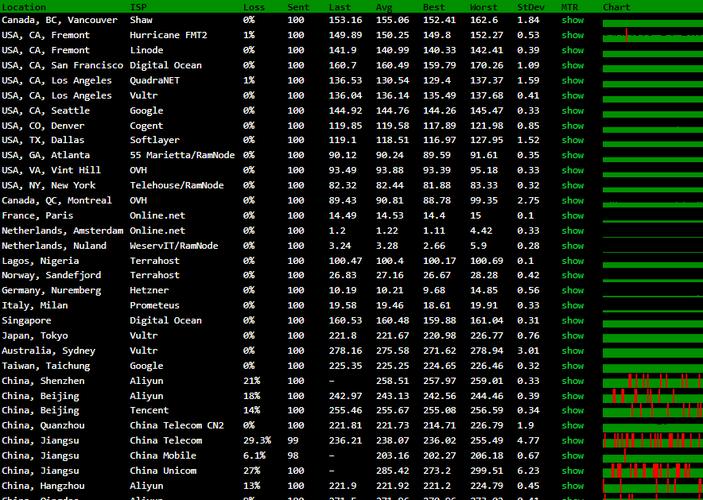Click latency chart for Hurricane FMT2 row
Screen dimensions: 703x500
pyautogui.click(x=653, y=35)
